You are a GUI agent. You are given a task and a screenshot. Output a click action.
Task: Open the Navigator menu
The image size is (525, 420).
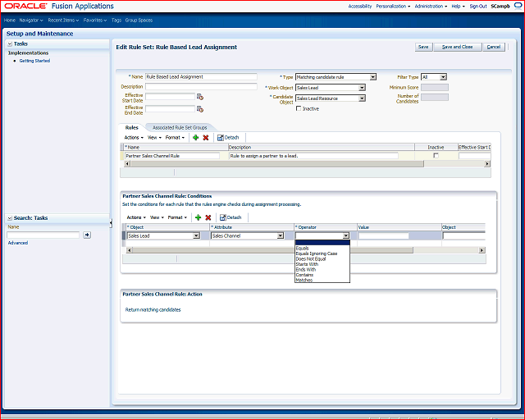(31, 20)
